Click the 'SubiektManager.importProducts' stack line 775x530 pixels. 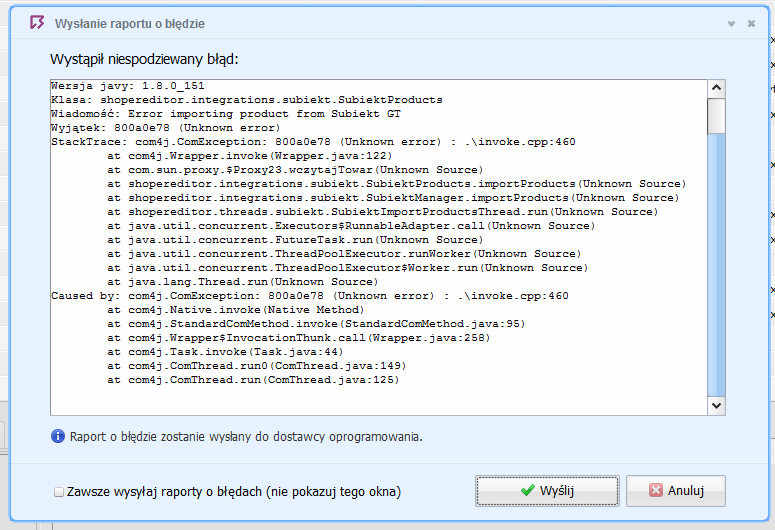(393, 198)
